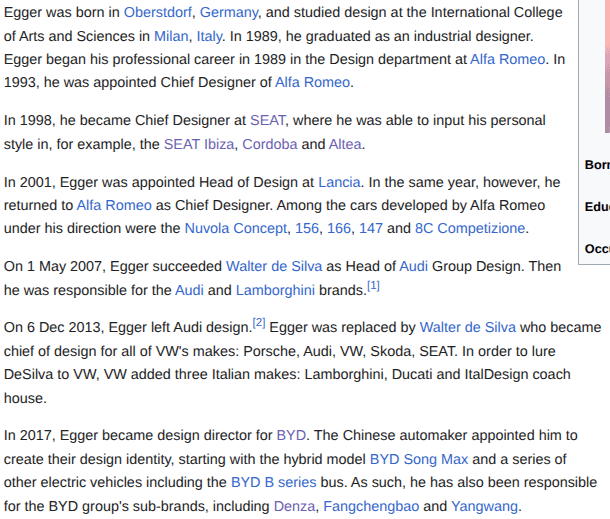Click the 147 model link
The image size is (610, 519).
(x=370, y=228)
